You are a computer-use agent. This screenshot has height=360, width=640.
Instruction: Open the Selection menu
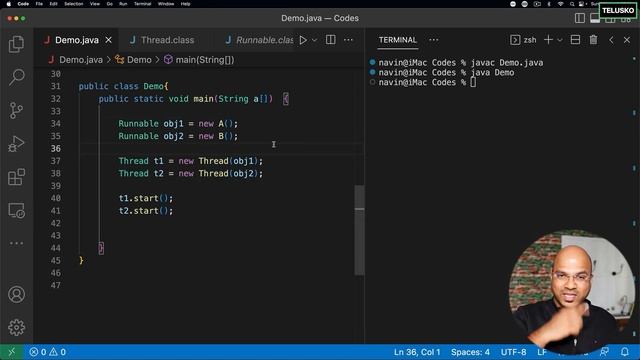73,4
